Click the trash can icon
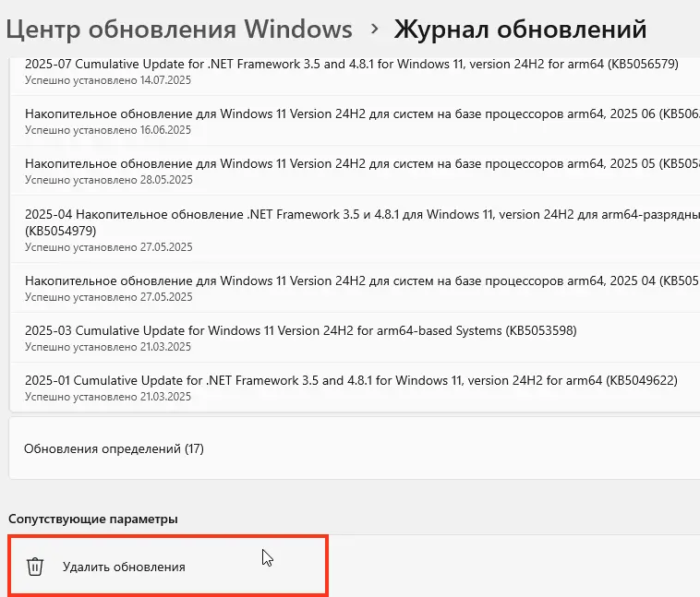 tap(34, 567)
